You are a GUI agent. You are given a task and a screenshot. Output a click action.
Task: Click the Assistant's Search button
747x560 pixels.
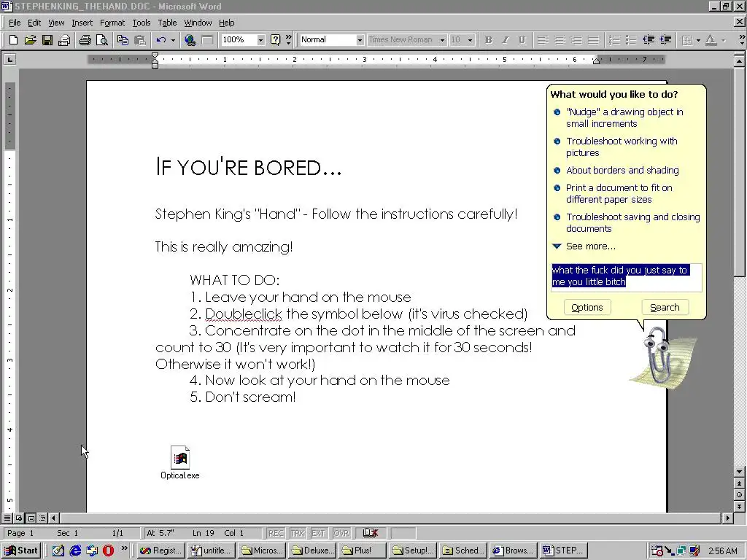click(x=665, y=307)
